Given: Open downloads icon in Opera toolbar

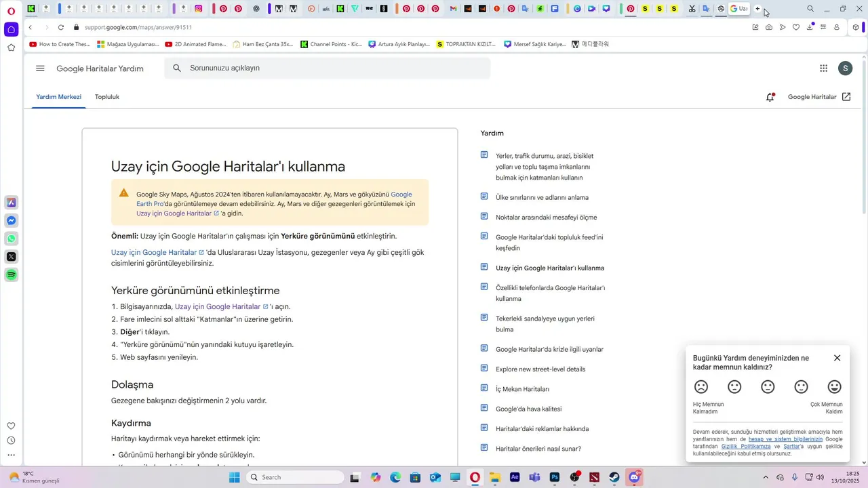Looking at the screenshot, I should point(810,27).
